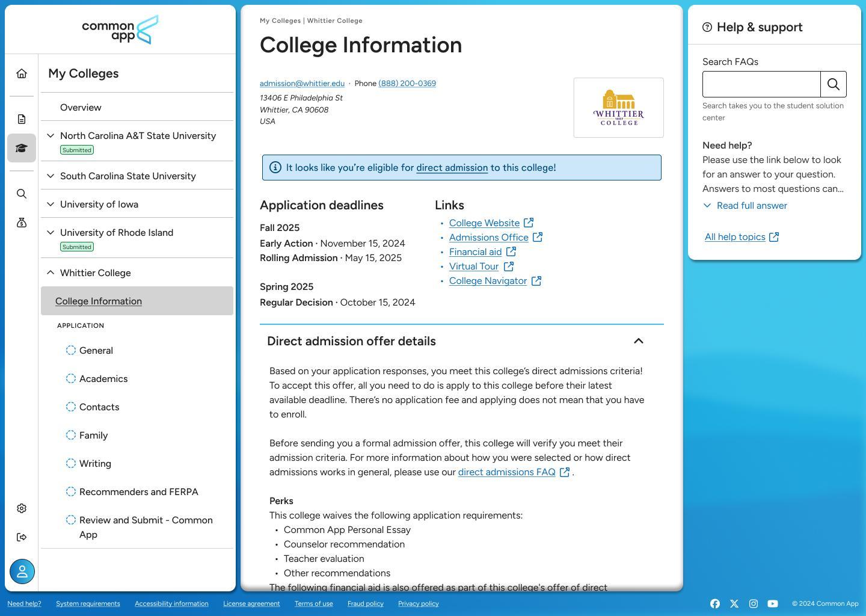Open the user profile avatar
The width and height of the screenshot is (866, 616).
pyautogui.click(x=22, y=571)
